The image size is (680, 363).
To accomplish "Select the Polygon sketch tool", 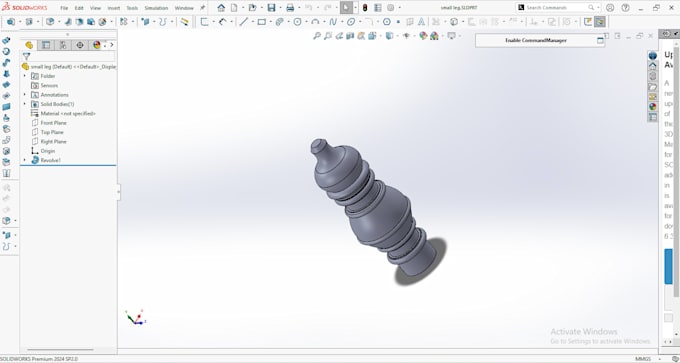I will (386, 22).
